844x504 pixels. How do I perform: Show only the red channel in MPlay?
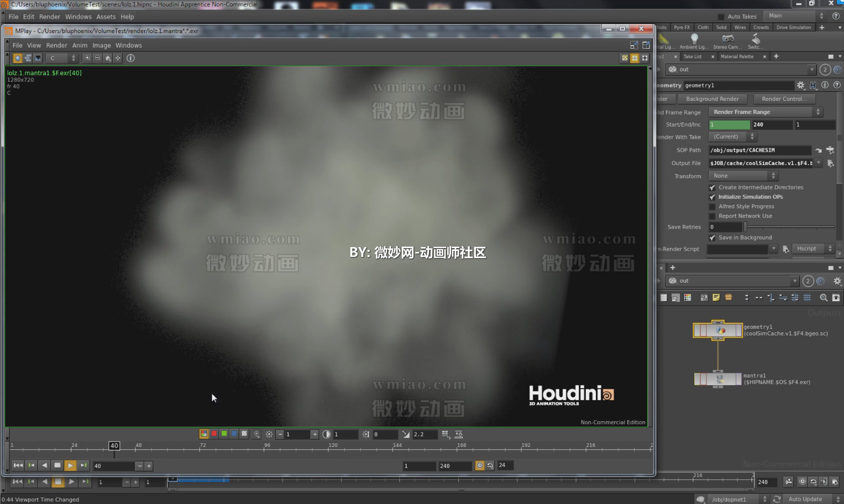point(214,434)
